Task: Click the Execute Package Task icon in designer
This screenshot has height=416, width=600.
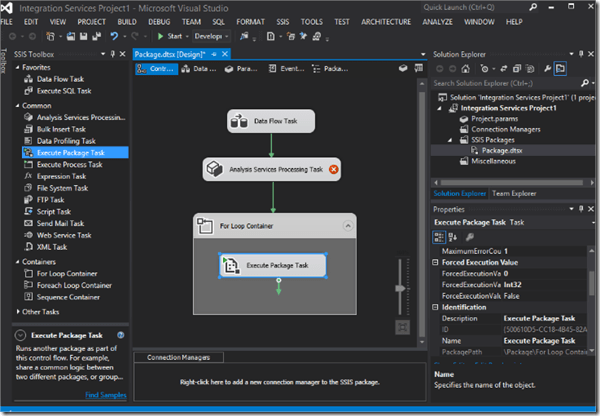Action: point(232,266)
